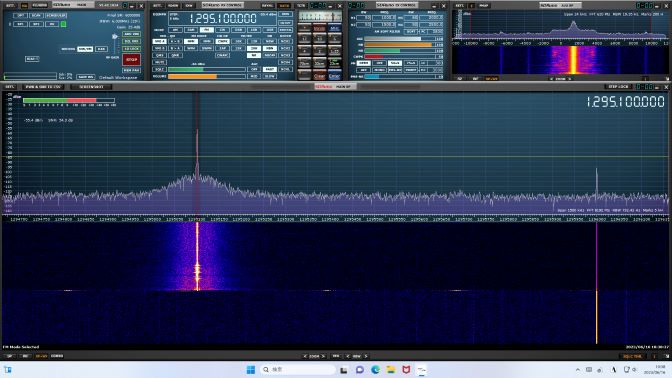Adjust squelch level slider (green bar)
Image resolution: width=672 pixels, height=378 pixels.
207,69
